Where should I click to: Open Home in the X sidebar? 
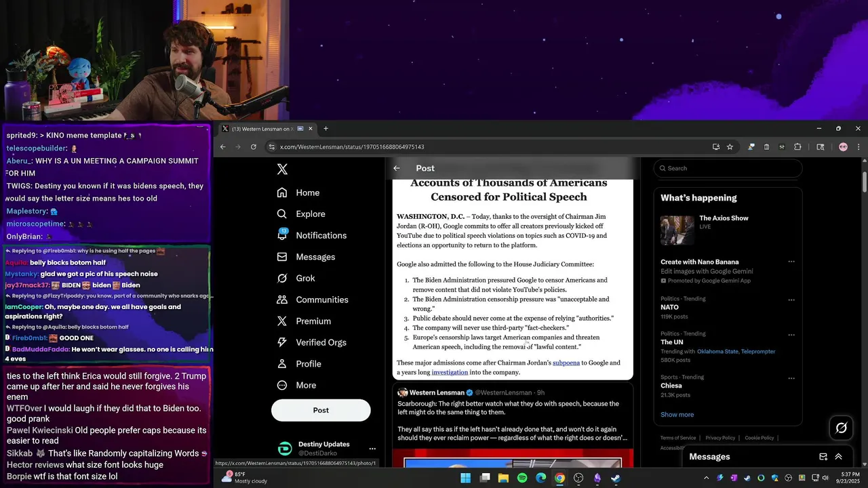tap(298, 192)
